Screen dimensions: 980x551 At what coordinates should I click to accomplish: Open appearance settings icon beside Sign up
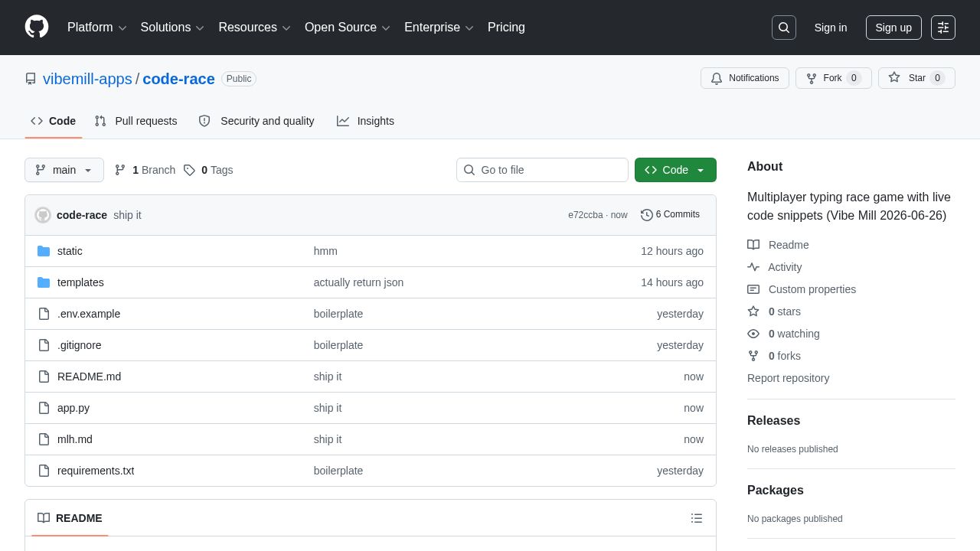[943, 28]
